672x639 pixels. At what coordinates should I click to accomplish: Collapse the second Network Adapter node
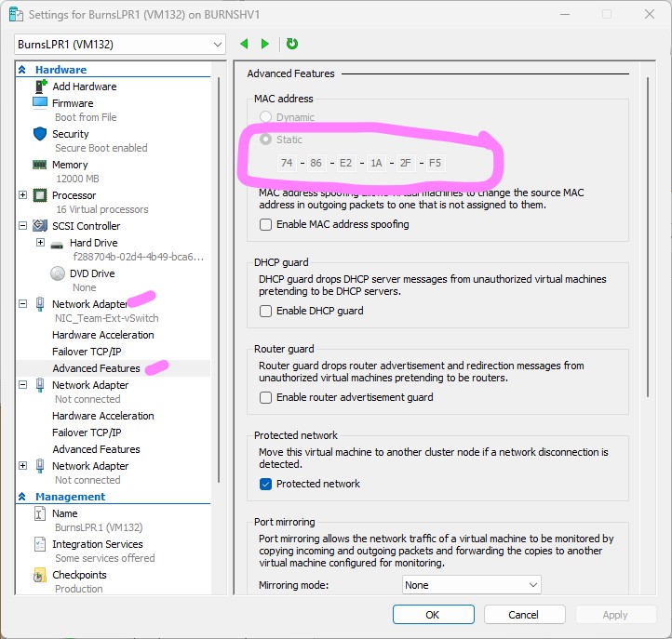[22, 385]
